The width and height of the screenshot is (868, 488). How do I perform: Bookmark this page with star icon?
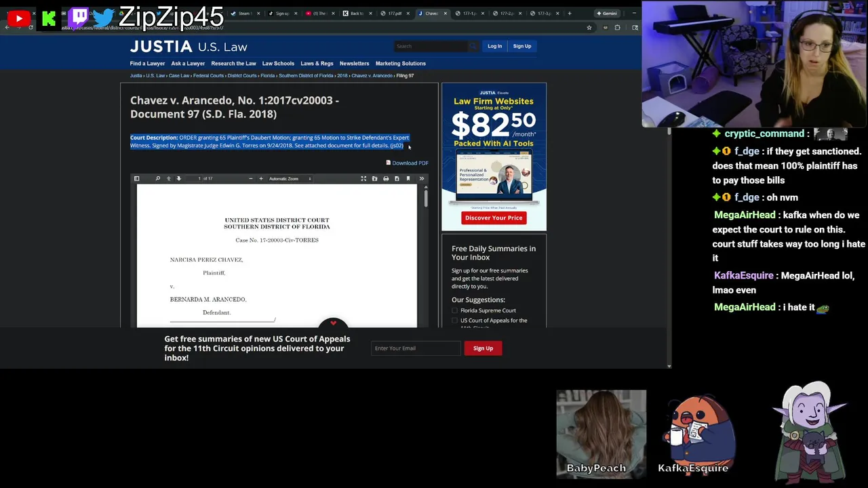click(x=589, y=28)
